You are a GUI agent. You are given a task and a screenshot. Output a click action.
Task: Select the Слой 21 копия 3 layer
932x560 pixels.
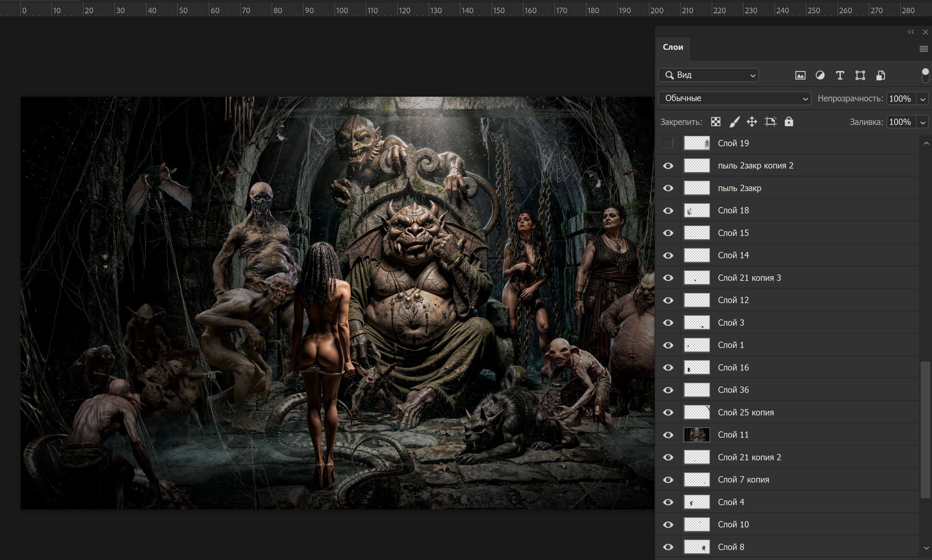787,278
